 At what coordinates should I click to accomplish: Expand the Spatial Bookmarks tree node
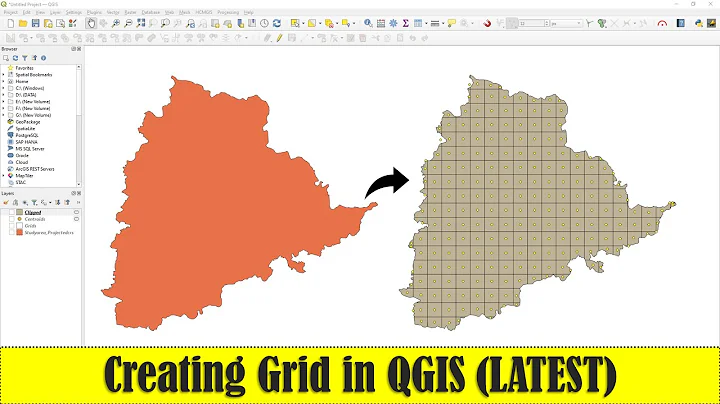[x=4, y=74]
